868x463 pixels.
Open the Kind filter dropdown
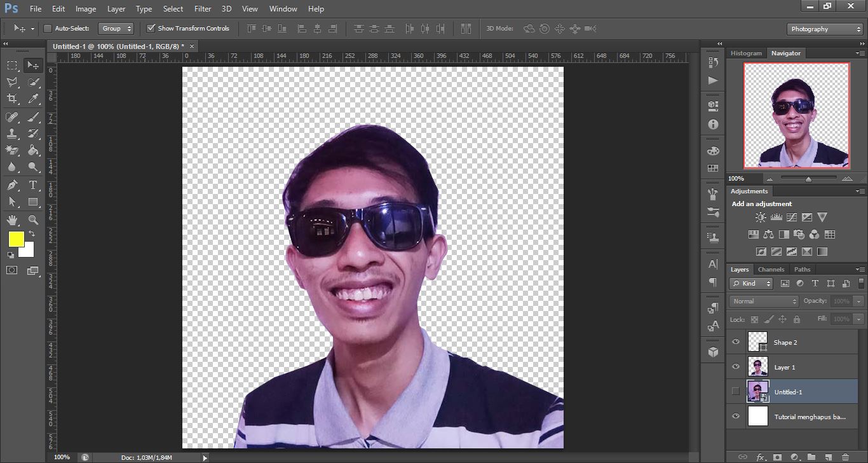[x=750, y=284]
